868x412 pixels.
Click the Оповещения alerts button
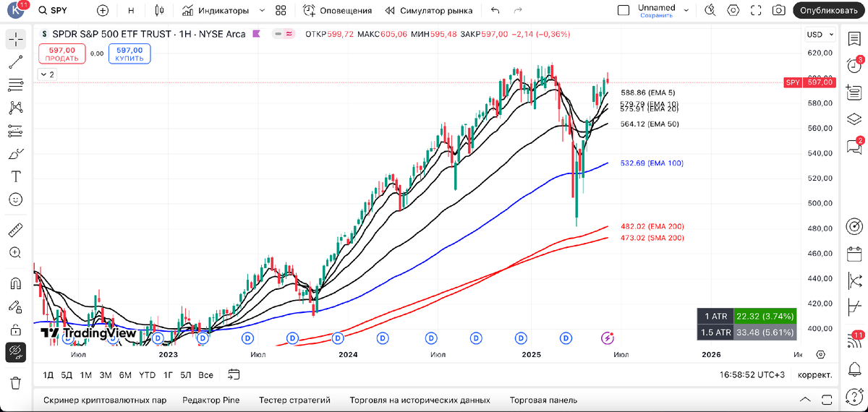(x=338, y=11)
